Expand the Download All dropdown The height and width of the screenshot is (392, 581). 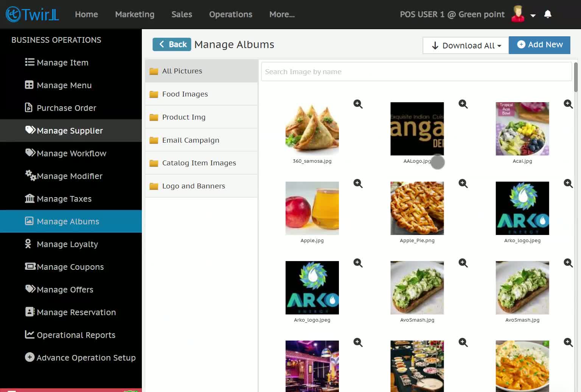pos(466,45)
